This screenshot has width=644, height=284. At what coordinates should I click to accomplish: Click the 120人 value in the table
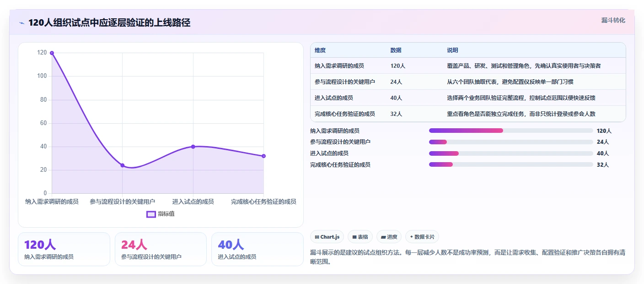[x=398, y=66]
